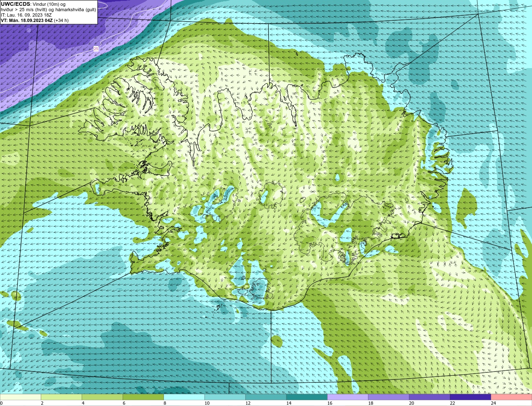Click the violet 20–22 m/s legend swatch

pyautogui.click(x=430, y=397)
